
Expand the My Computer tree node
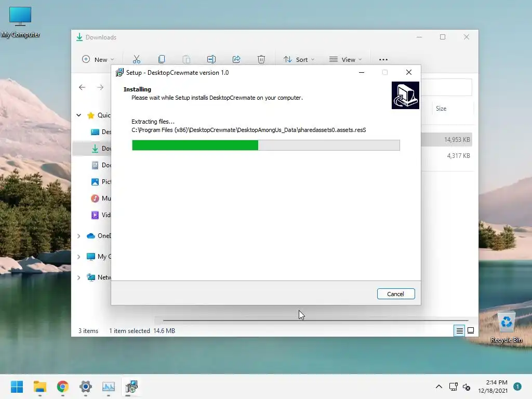pos(79,257)
